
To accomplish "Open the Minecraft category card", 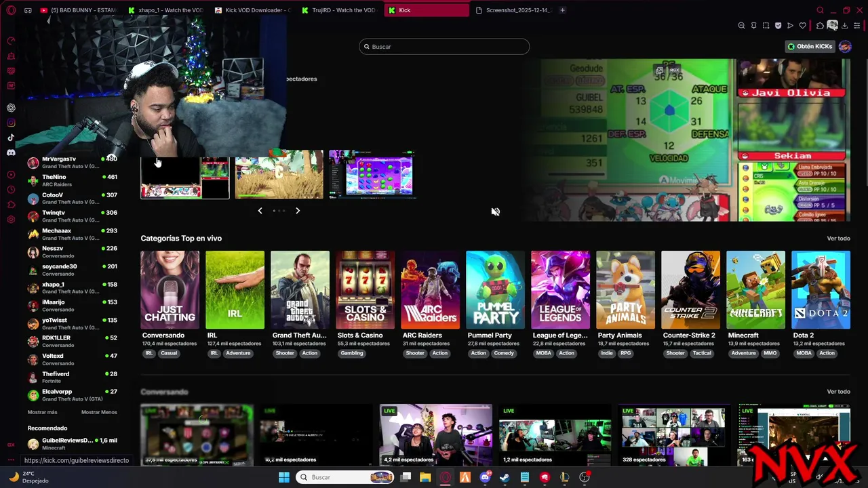I will point(755,290).
